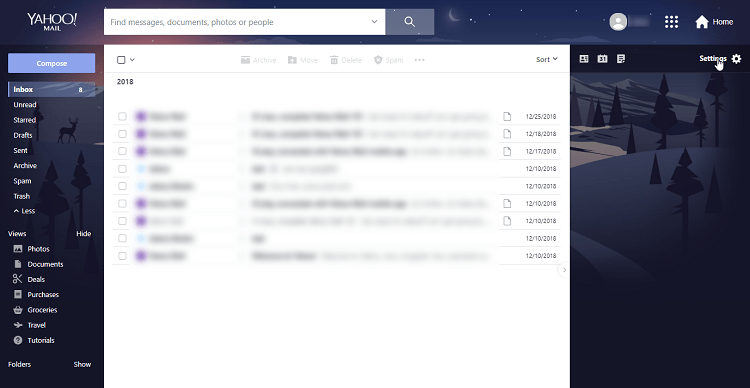Select the 12/17/2018 message checkbox

click(x=122, y=151)
